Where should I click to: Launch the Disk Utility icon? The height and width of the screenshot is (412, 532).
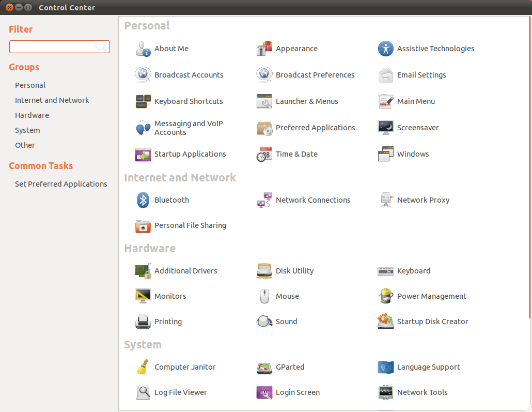pos(264,271)
